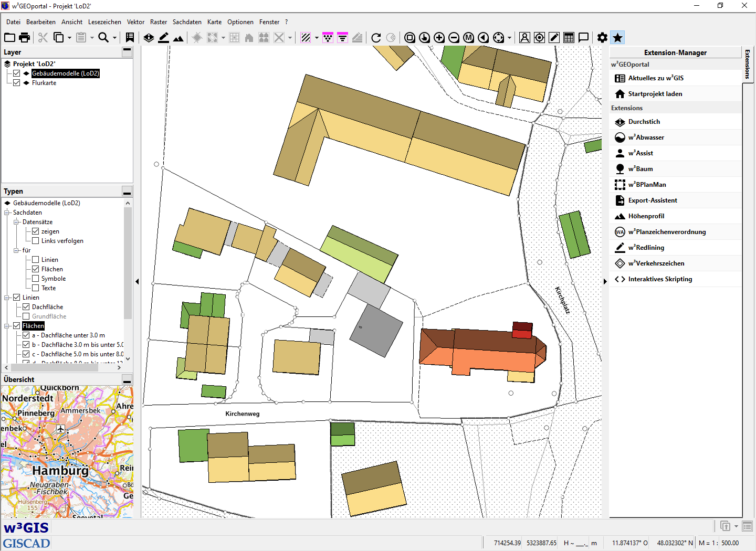Toggle 'a - Dachfläche unter 3.0 m' checkbox

coord(26,335)
